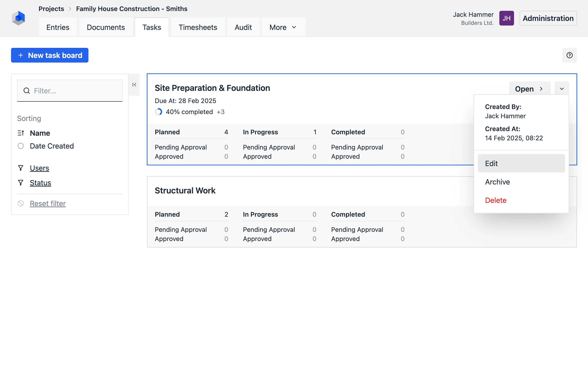This screenshot has height=368, width=588.
Task: Click the +3 indicator after 40% completed
Action: [220, 112]
